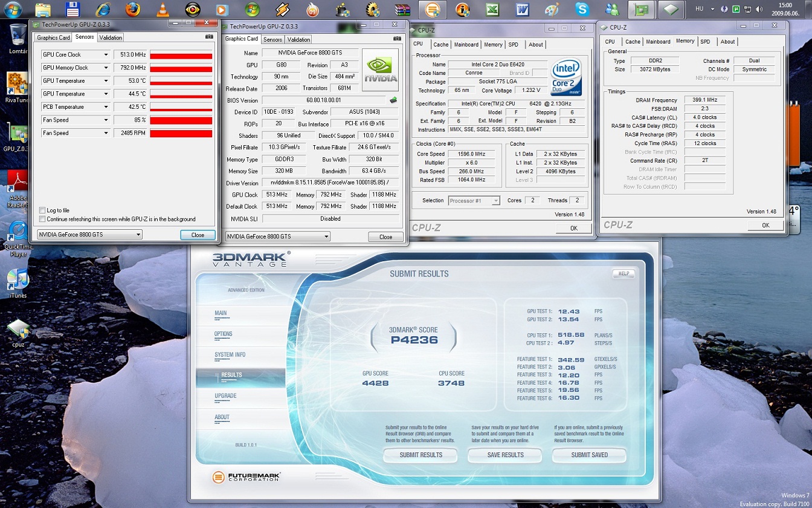812x508 pixels.
Task: Enable the Log to file checkbox
Action: coord(42,210)
